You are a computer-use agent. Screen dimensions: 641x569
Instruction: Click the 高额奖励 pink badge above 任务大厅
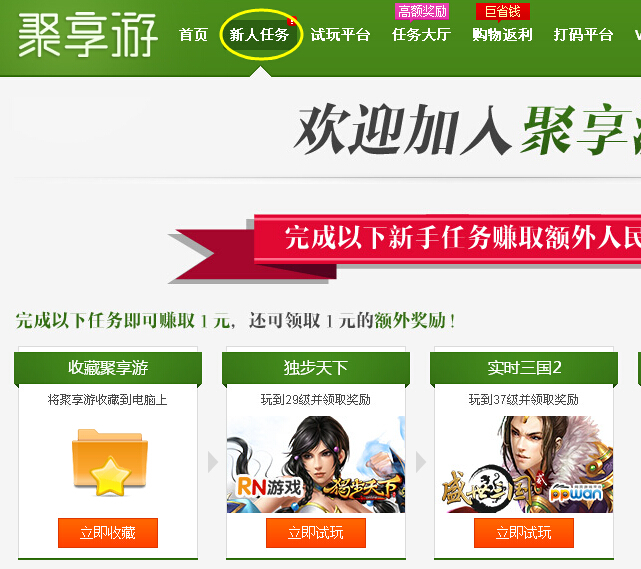422,11
